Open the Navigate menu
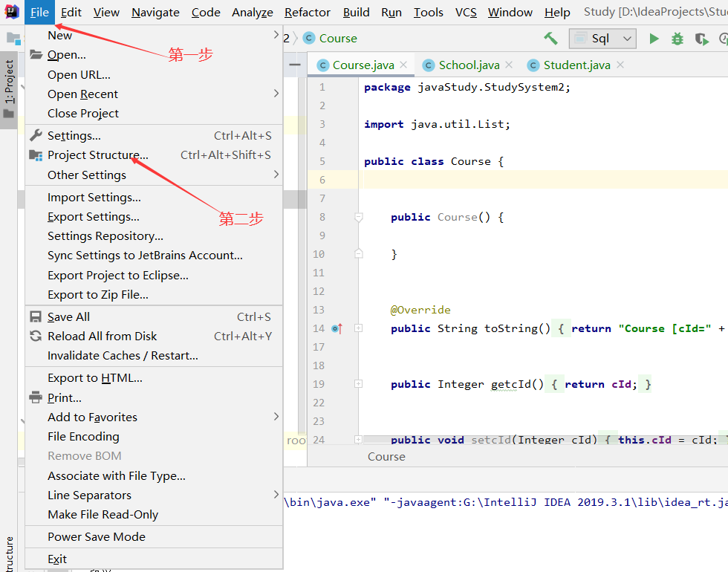The width and height of the screenshot is (728, 572). pyautogui.click(x=155, y=12)
